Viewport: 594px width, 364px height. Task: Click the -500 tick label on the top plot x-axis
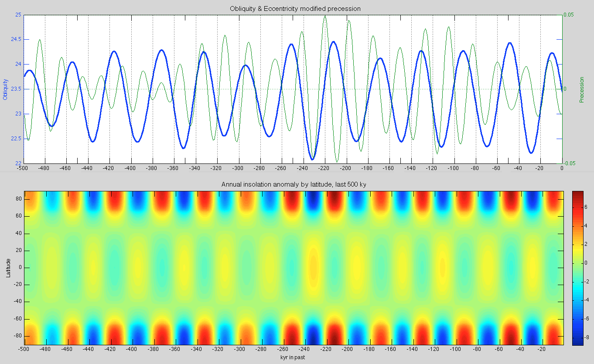pyautogui.click(x=24, y=168)
